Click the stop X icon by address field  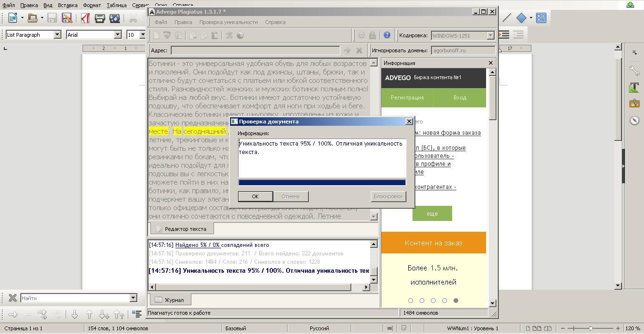pyautogui.click(x=359, y=50)
